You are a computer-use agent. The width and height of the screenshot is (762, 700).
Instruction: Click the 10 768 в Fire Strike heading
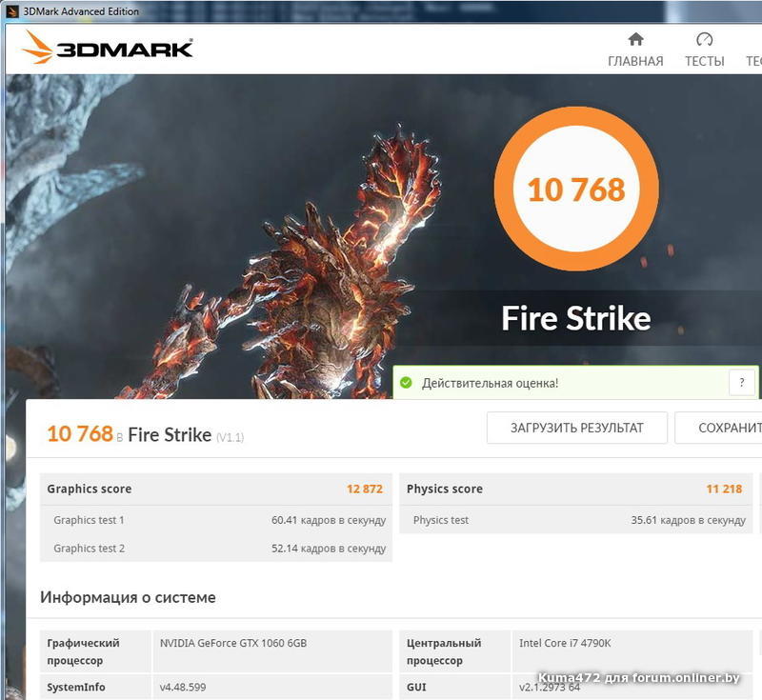[146, 434]
